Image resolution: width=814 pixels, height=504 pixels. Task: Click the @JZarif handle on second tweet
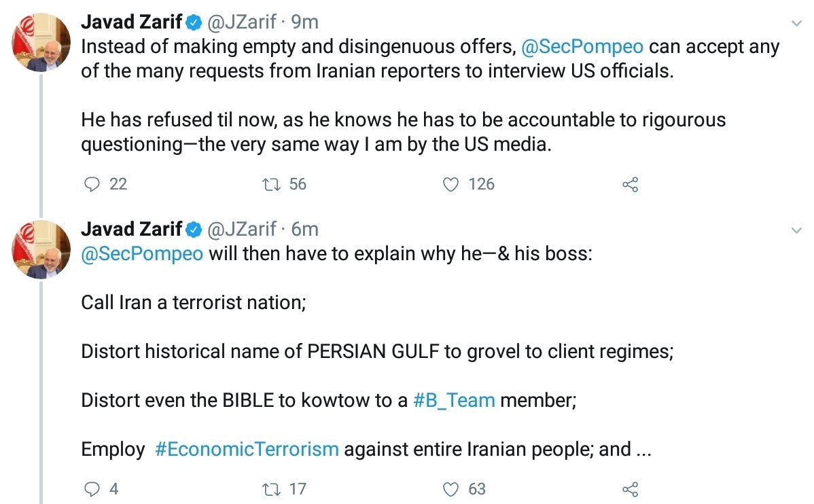(241, 229)
